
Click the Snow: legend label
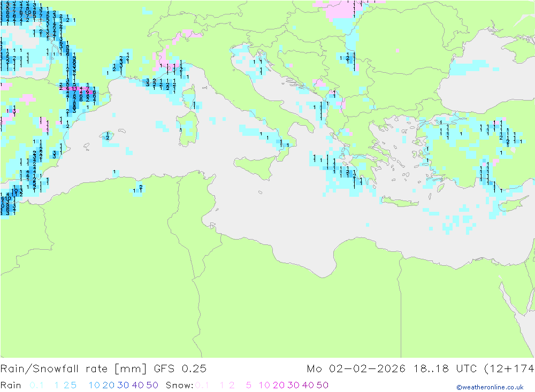[x=179, y=385]
